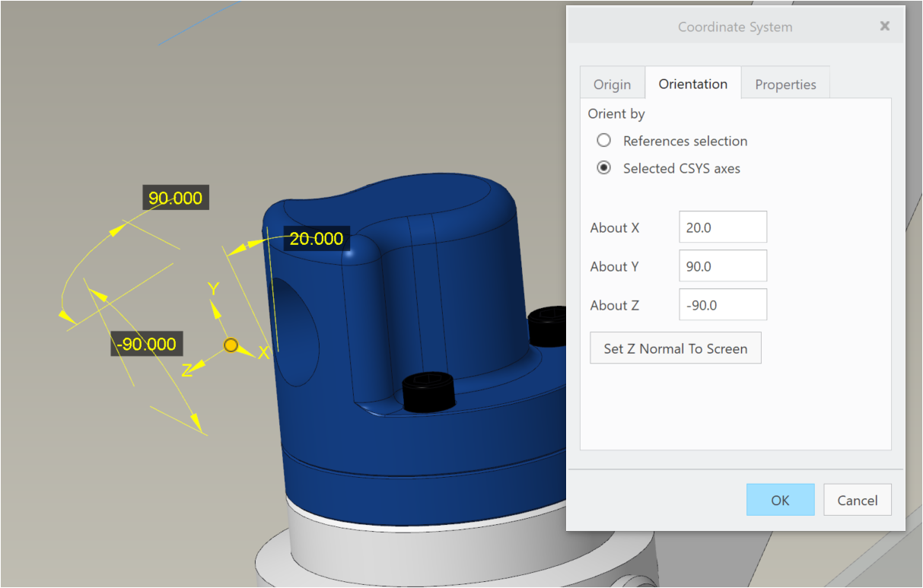Select the front black bolt on the blue part
Viewport: 923px width, 588px height.
pyautogui.click(x=428, y=391)
